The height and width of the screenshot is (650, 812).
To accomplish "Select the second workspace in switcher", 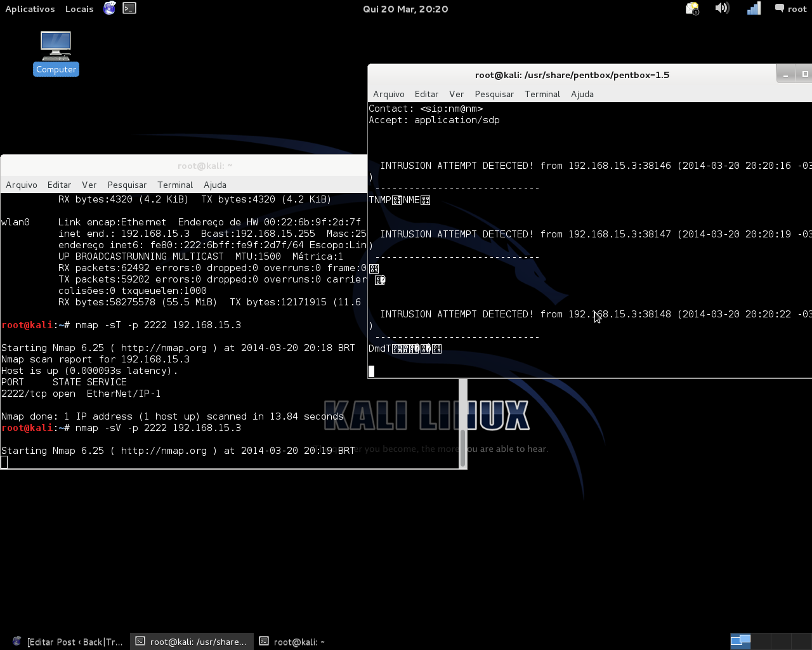I will click(761, 640).
